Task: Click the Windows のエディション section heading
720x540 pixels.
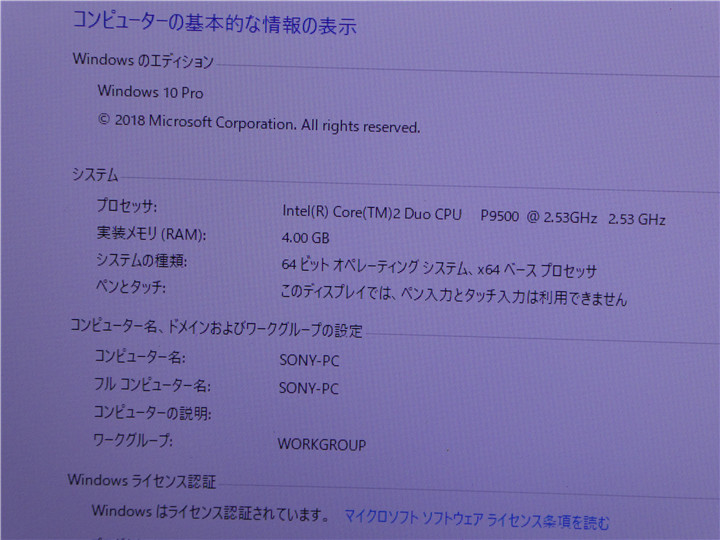Action: [x=143, y=60]
